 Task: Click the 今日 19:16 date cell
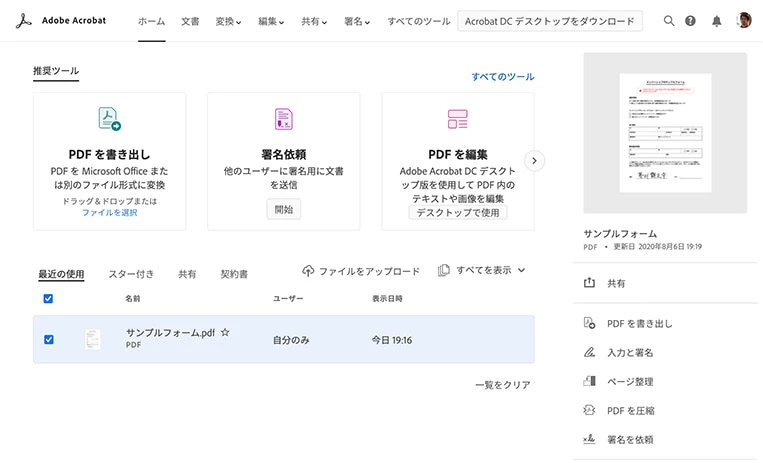tap(392, 340)
